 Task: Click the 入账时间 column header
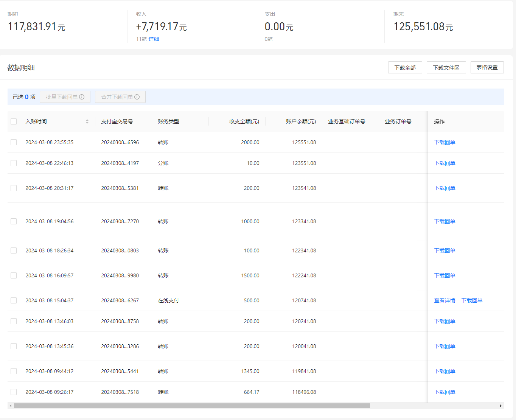point(36,121)
